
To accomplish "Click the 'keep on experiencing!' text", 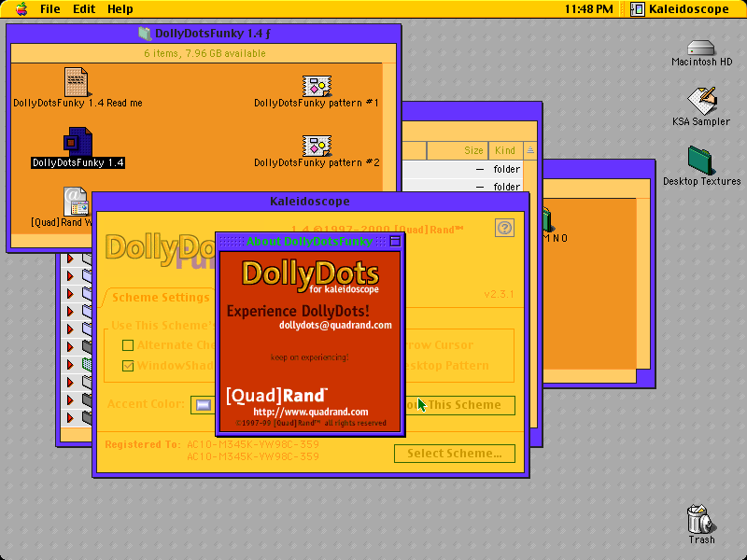I will point(310,357).
